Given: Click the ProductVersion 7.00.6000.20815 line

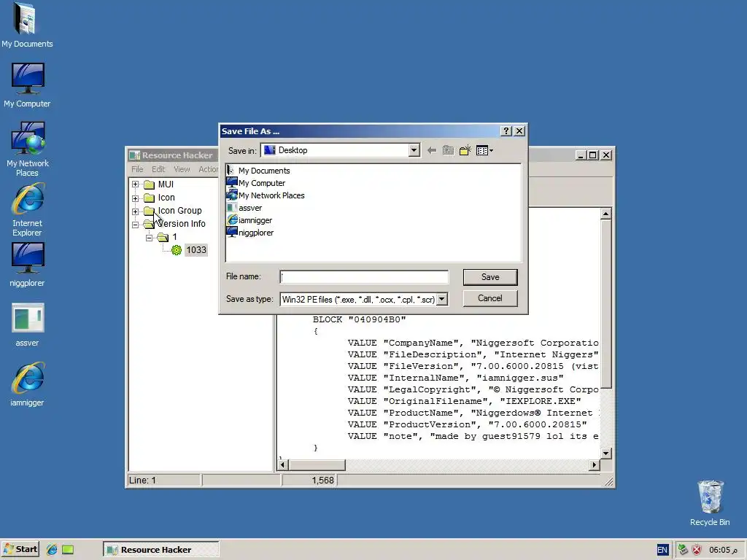Looking at the screenshot, I should tap(467, 424).
